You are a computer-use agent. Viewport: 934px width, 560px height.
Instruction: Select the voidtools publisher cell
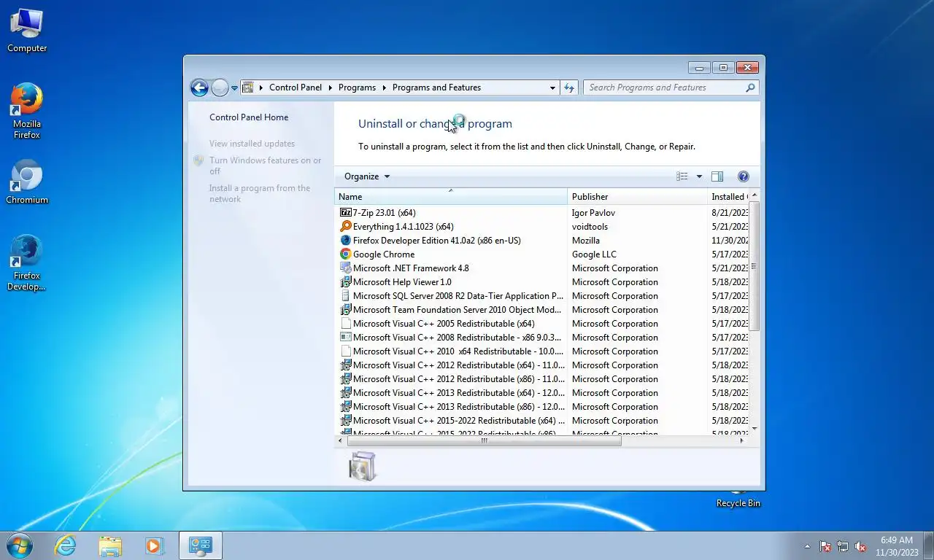pyautogui.click(x=590, y=227)
